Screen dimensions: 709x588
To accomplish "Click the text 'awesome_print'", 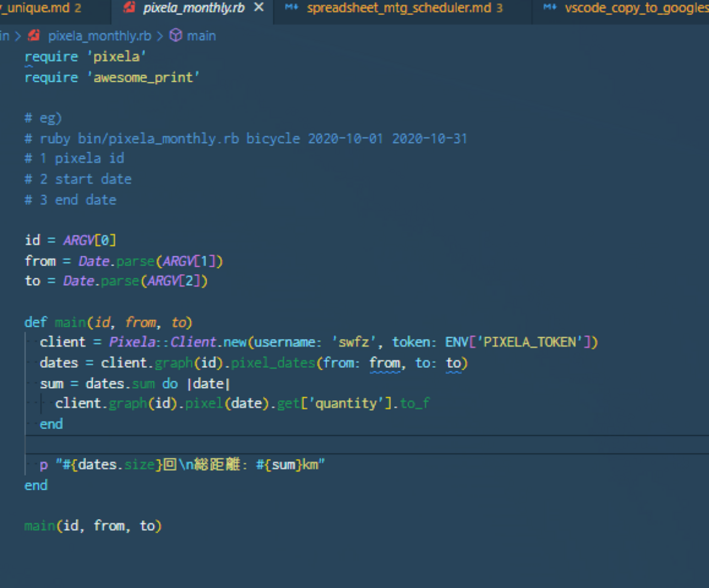I will coord(143,77).
